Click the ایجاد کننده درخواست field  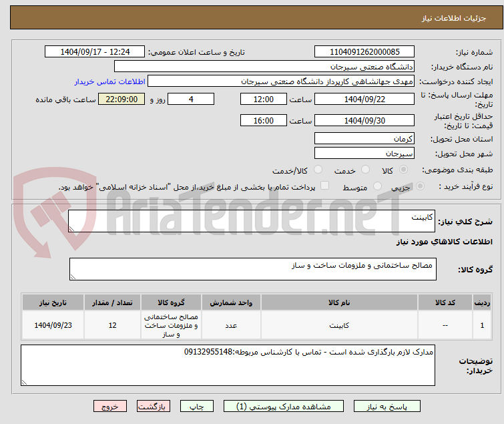280,81
